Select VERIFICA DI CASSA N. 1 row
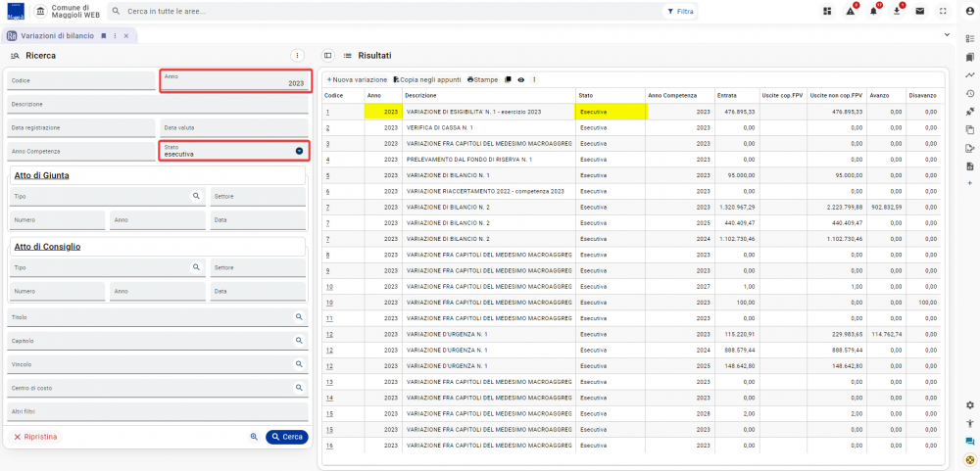 pyautogui.click(x=630, y=127)
